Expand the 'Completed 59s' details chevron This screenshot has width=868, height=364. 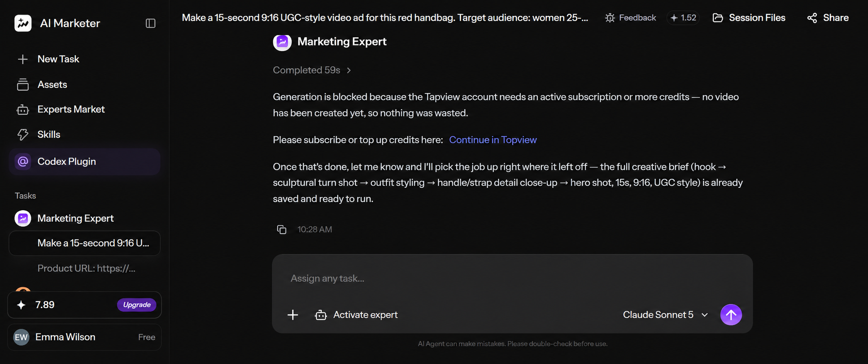click(349, 70)
